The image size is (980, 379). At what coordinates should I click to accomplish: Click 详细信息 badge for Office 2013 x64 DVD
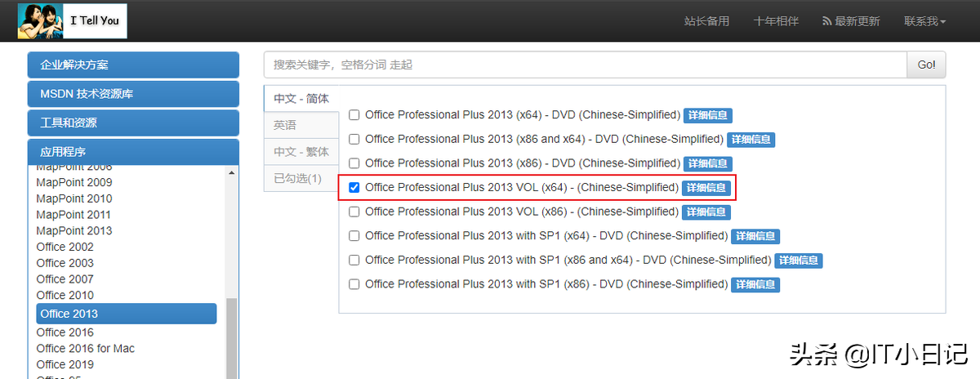pyautogui.click(x=707, y=115)
